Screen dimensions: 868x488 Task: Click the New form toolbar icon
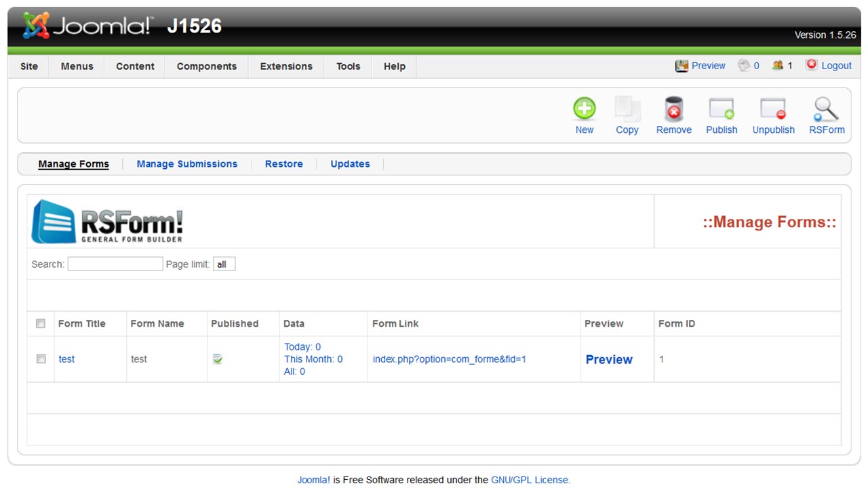click(584, 108)
